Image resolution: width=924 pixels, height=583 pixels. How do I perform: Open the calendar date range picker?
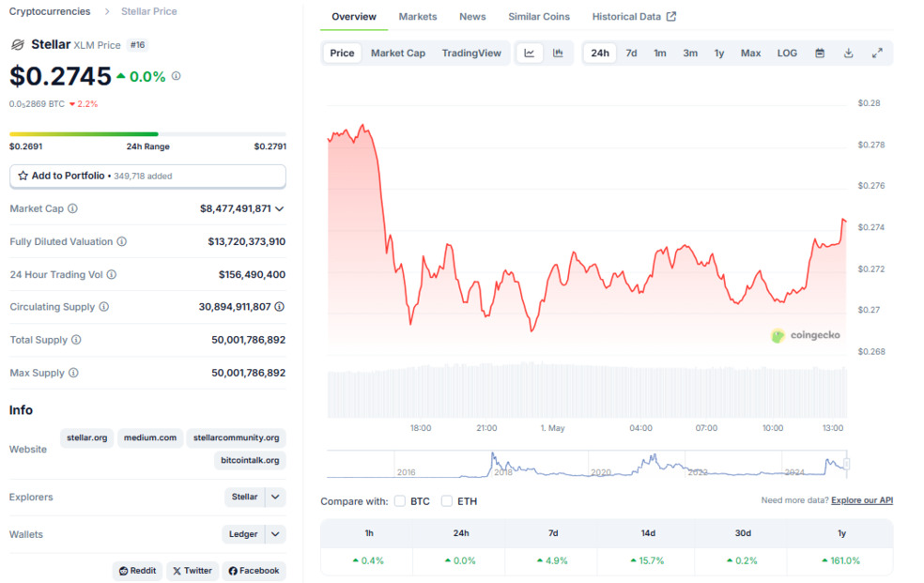(820, 53)
